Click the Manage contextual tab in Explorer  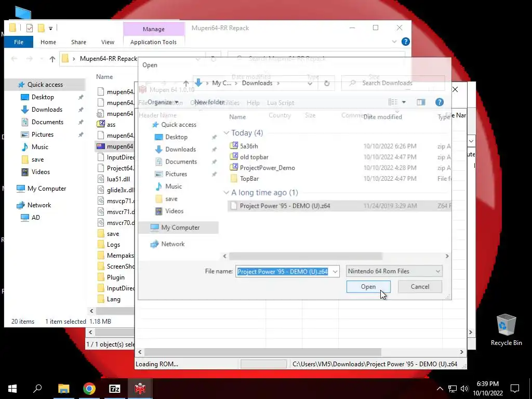click(x=153, y=29)
